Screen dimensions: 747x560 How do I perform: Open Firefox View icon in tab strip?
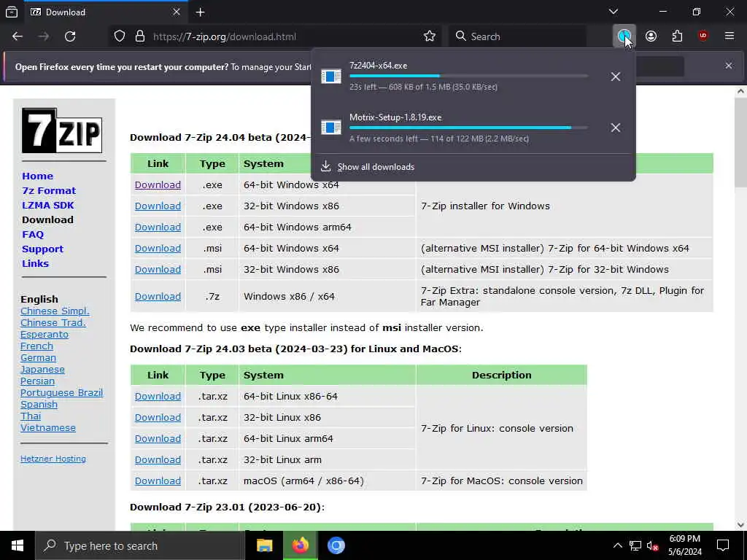(x=12, y=12)
